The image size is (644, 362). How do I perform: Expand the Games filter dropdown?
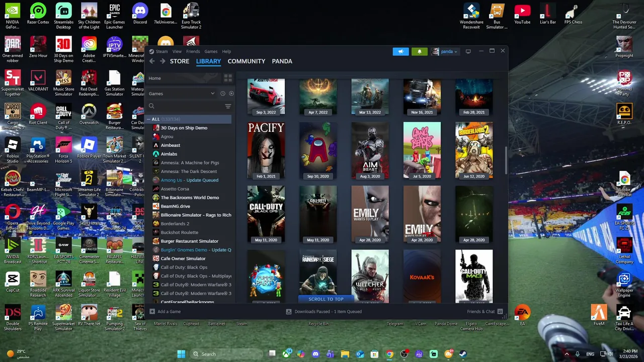pos(182,94)
